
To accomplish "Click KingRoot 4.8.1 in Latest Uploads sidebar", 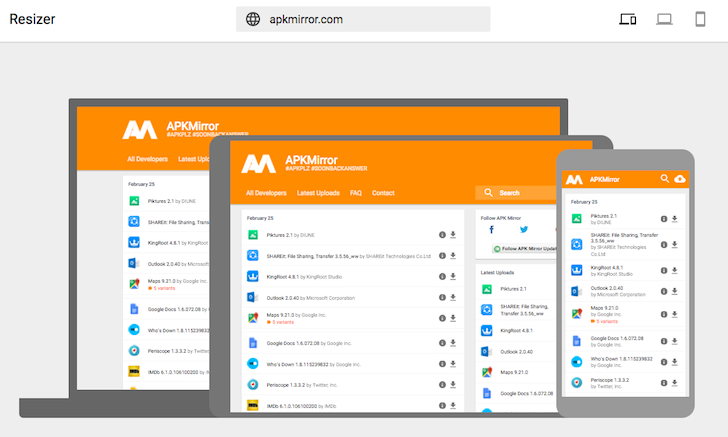I will click(x=516, y=331).
